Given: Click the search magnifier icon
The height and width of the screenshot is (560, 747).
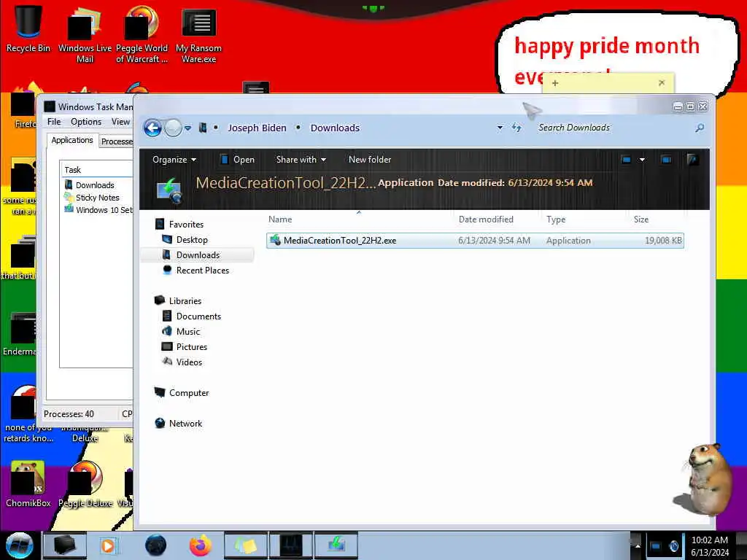Looking at the screenshot, I should pos(700,128).
